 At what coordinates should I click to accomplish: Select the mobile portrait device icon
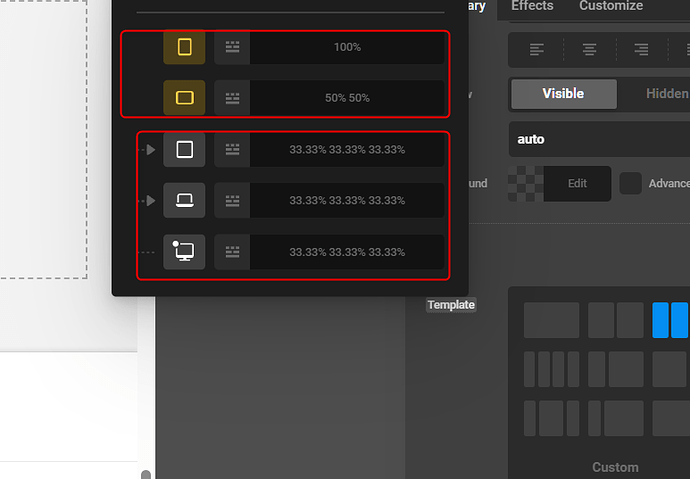click(184, 47)
